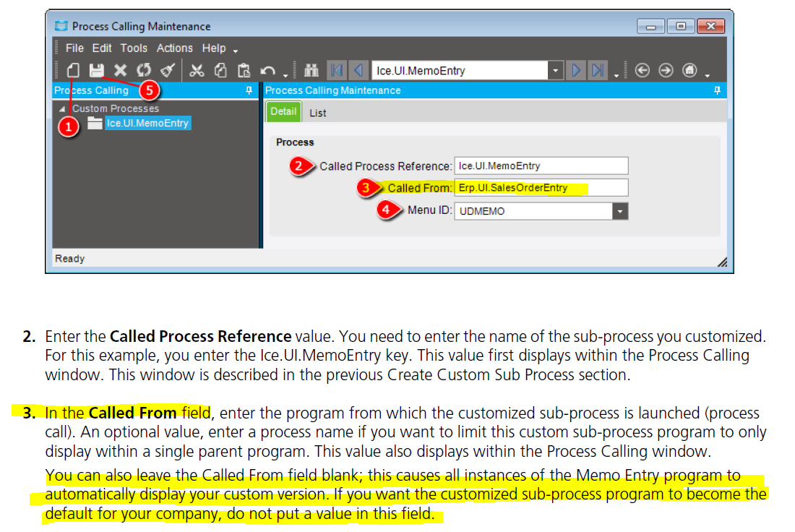
Task: Open the Help menu
Action: (x=214, y=48)
